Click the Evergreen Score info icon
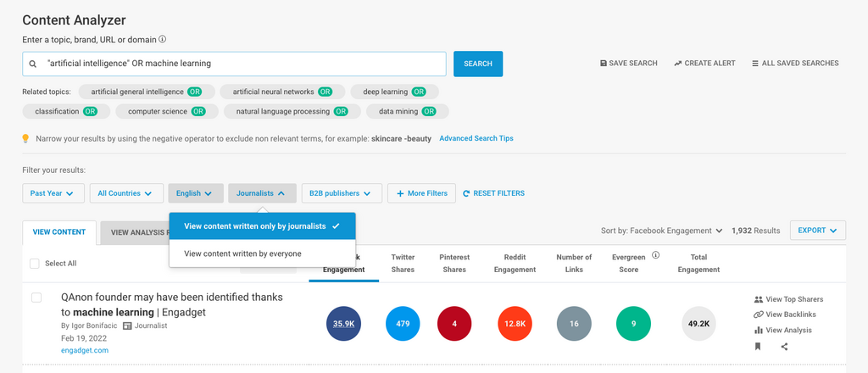Screen dimensions: 868x373 [x=656, y=255]
